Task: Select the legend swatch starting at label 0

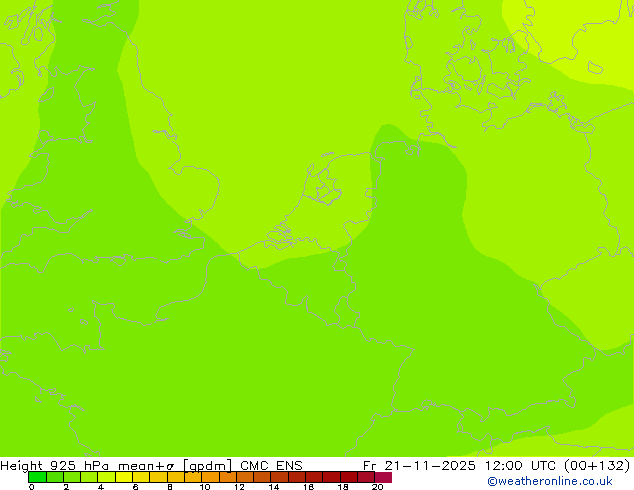Action: pyautogui.click(x=37, y=477)
